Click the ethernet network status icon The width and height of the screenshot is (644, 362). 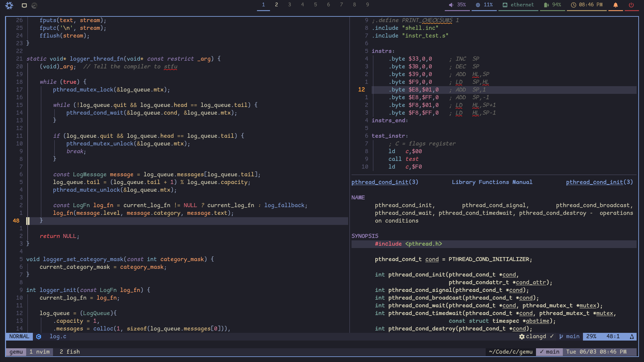click(x=505, y=5)
